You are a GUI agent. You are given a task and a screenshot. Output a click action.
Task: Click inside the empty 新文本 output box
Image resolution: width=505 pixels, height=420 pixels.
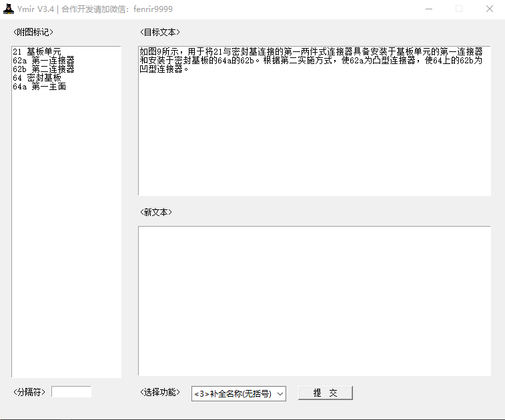pyautogui.click(x=314, y=301)
